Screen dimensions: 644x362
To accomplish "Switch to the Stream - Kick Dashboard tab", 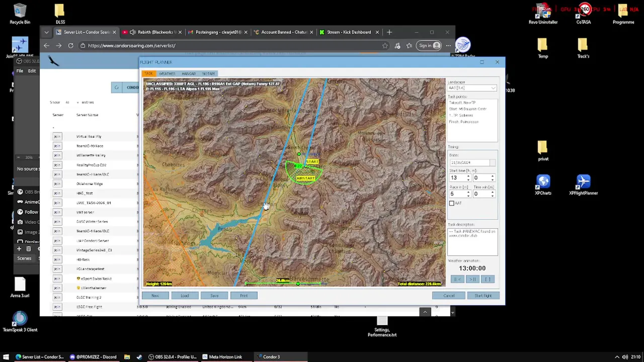I will coord(348,32).
